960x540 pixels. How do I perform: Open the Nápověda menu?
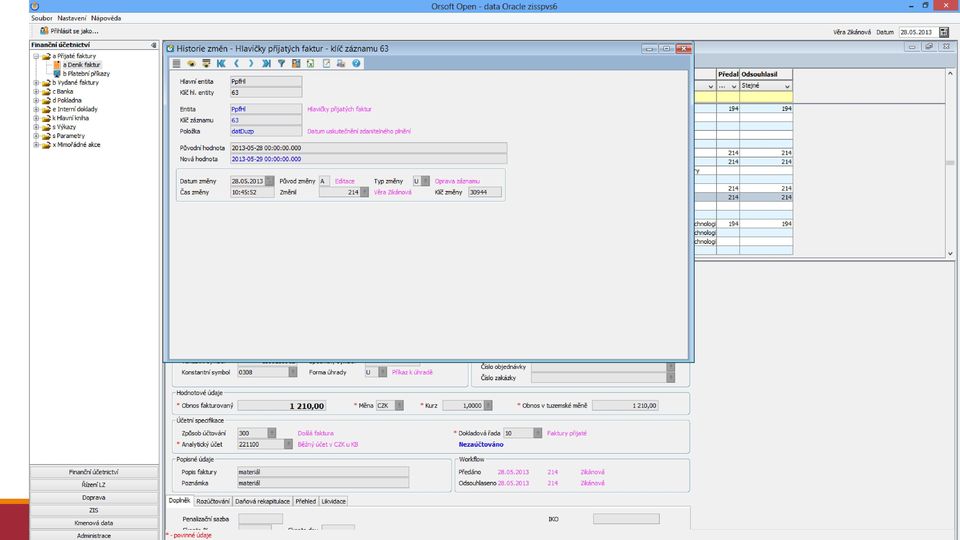coord(106,18)
